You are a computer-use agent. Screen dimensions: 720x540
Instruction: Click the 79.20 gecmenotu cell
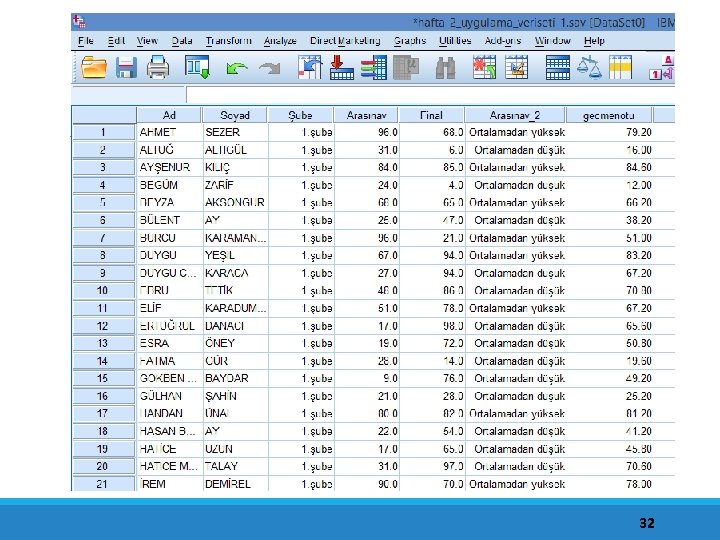[x=608, y=132]
